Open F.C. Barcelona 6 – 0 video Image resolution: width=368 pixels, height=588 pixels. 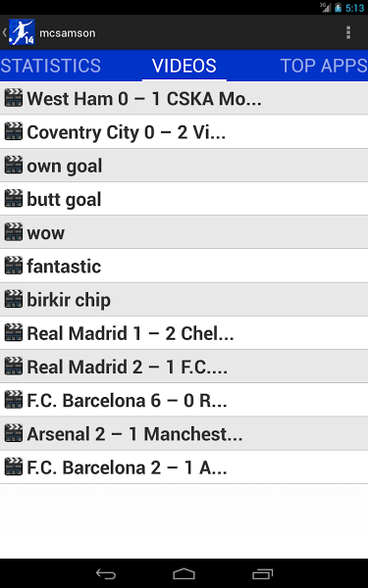point(184,400)
